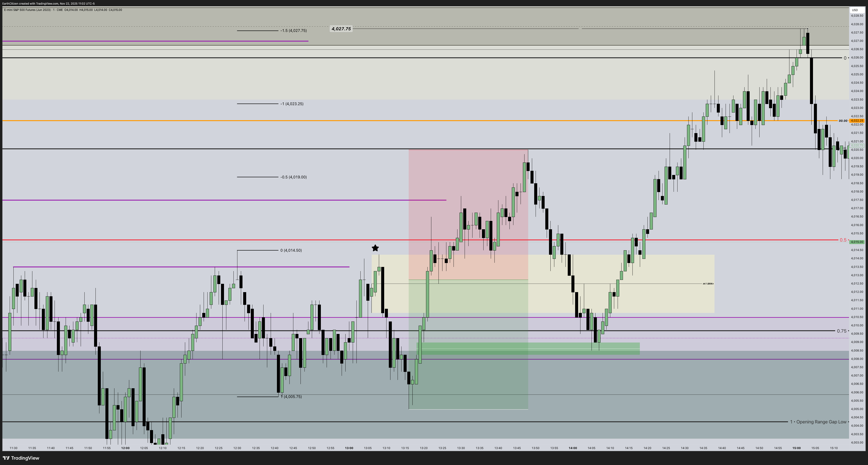Click 4,028.50 on the price scale
The image size is (868, 465).
coord(857,16)
